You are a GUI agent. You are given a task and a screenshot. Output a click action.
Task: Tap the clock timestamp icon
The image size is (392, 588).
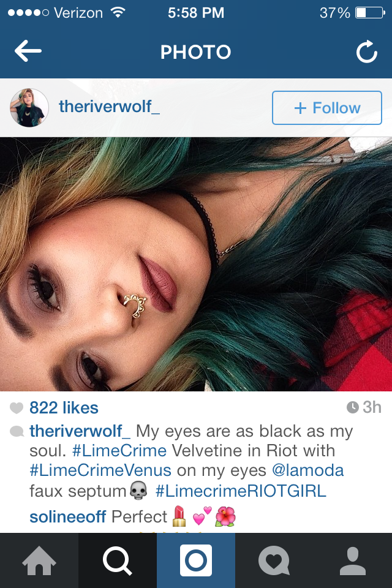[x=353, y=407]
